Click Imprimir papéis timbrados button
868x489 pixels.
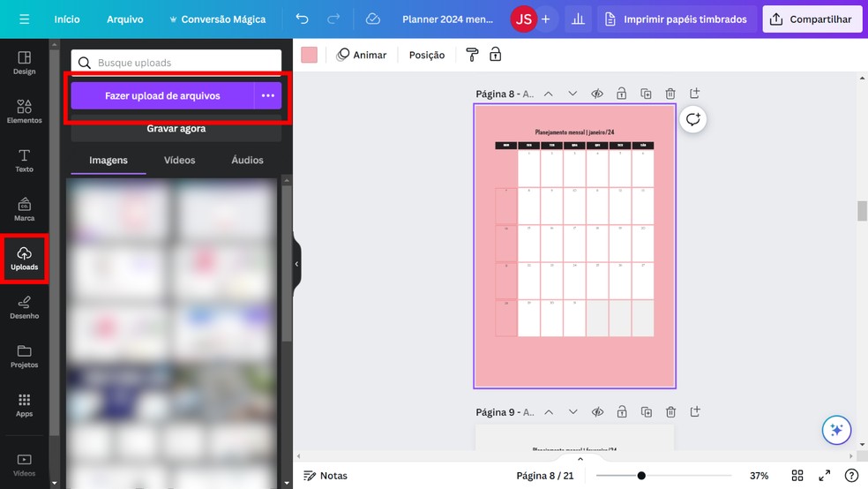(x=677, y=19)
